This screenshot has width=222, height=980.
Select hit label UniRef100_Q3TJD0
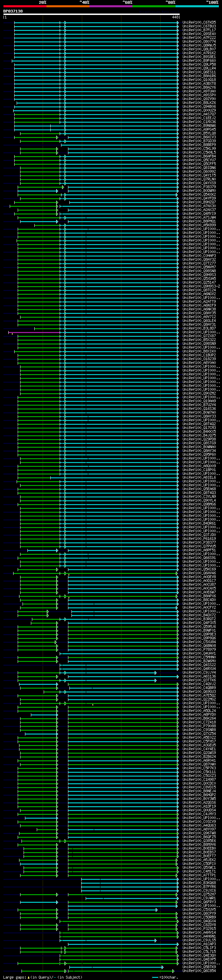pos(199,535)
